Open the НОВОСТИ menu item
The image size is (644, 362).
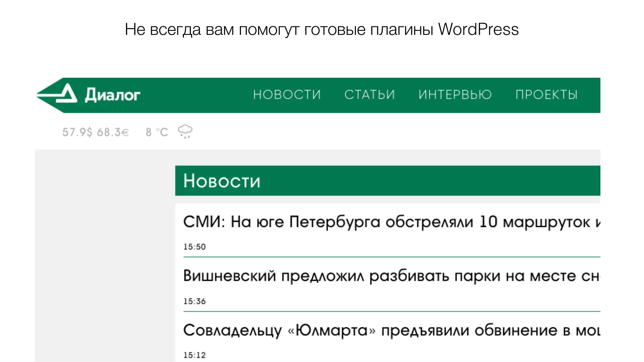click(287, 95)
